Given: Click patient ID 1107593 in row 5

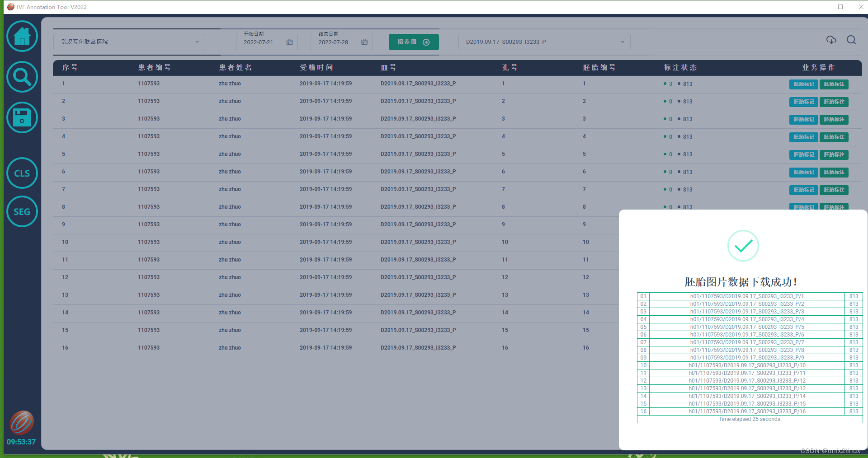Looking at the screenshot, I should coord(149,154).
